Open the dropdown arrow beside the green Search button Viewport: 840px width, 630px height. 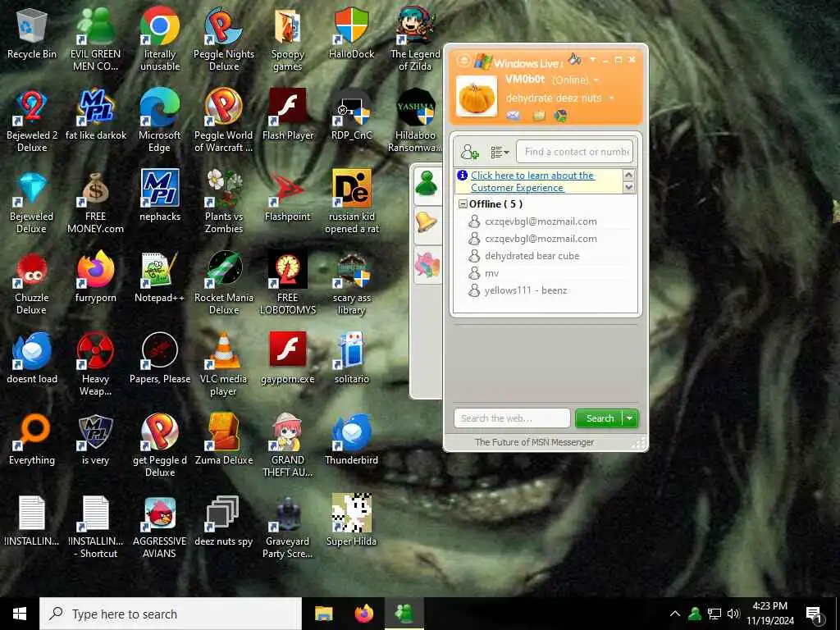click(630, 418)
